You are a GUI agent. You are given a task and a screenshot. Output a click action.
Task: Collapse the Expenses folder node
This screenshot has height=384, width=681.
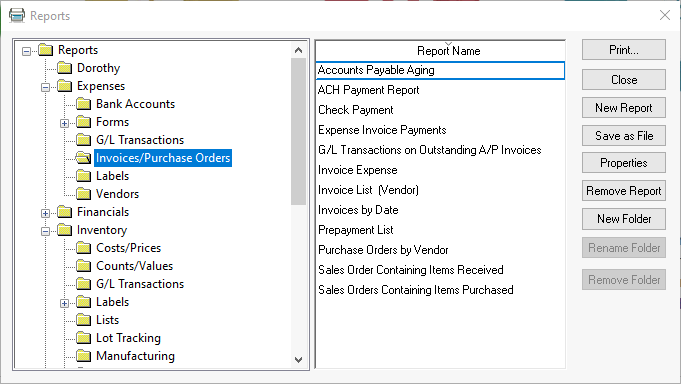click(x=45, y=87)
